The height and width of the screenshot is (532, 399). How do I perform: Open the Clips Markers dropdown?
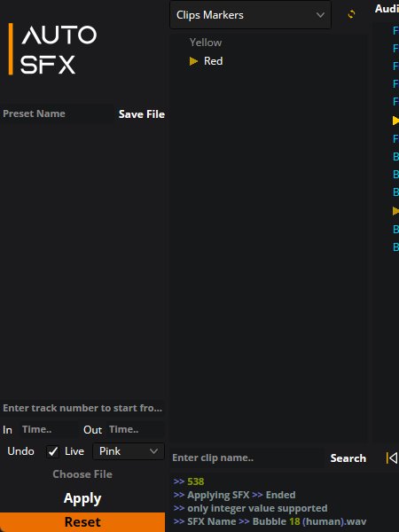point(250,15)
